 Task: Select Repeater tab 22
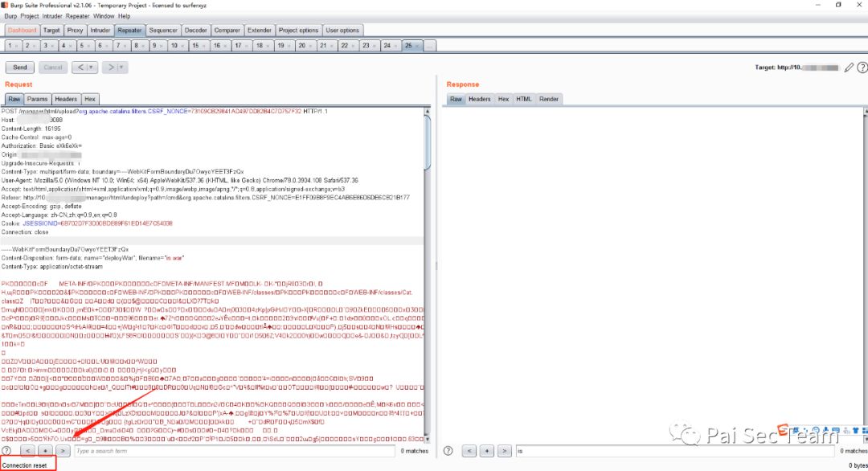tap(348, 45)
